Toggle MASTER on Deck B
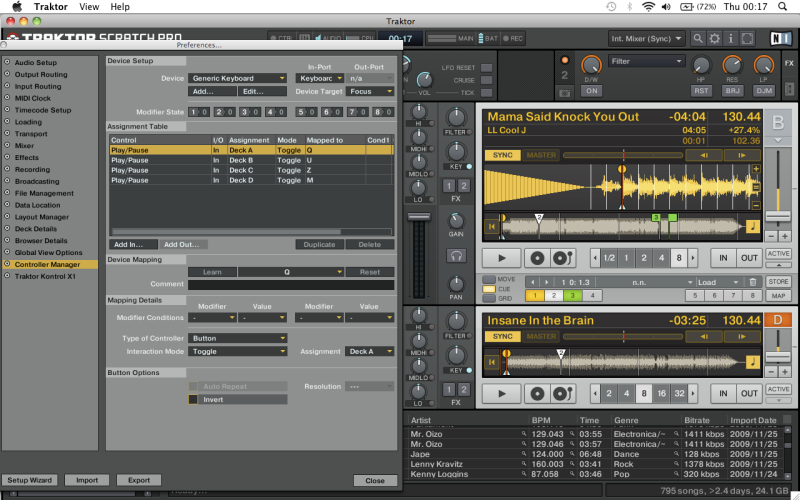The width and height of the screenshot is (800, 500). 541,155
